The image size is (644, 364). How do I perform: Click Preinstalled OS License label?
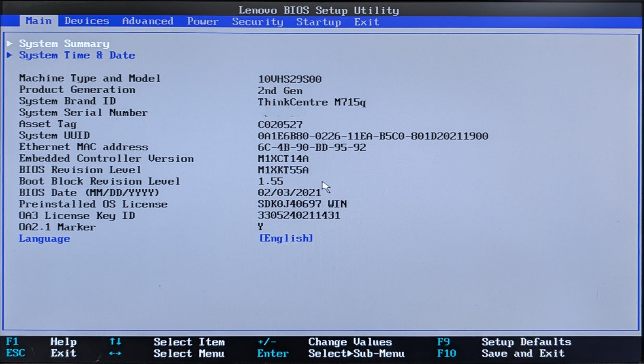click(x=93, y=204)
